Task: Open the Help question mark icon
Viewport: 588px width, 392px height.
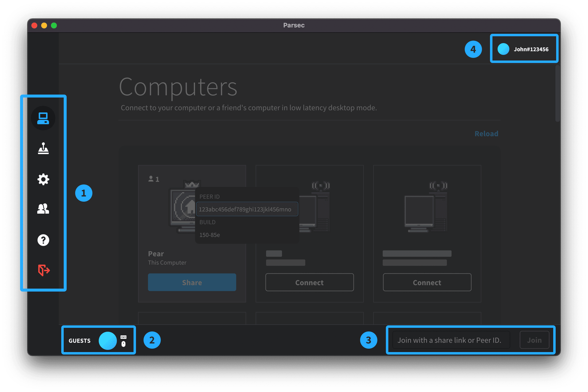Action: coord(43,240)
